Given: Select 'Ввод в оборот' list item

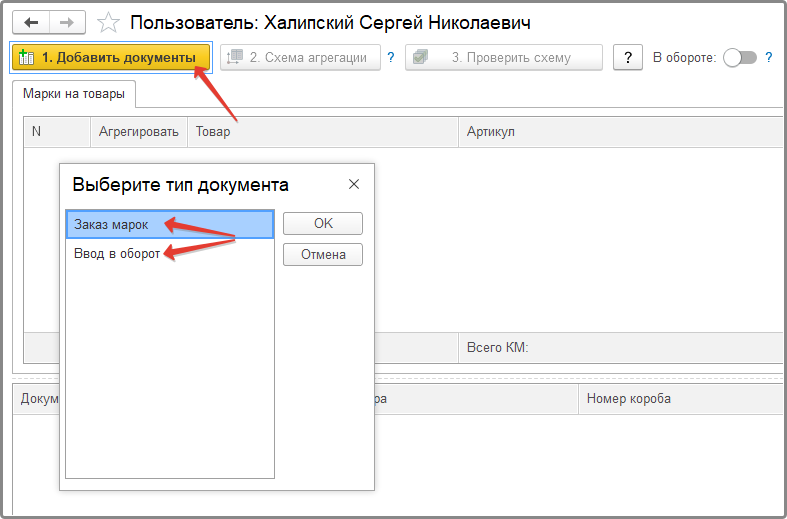Looking at the screenshot, I should pos(170,253).
